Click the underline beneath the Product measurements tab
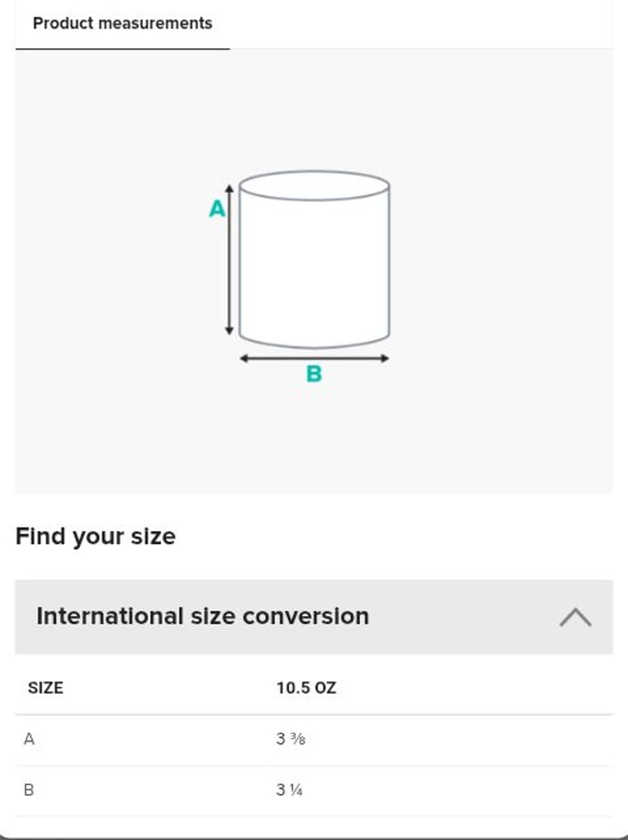 point(123,49)
